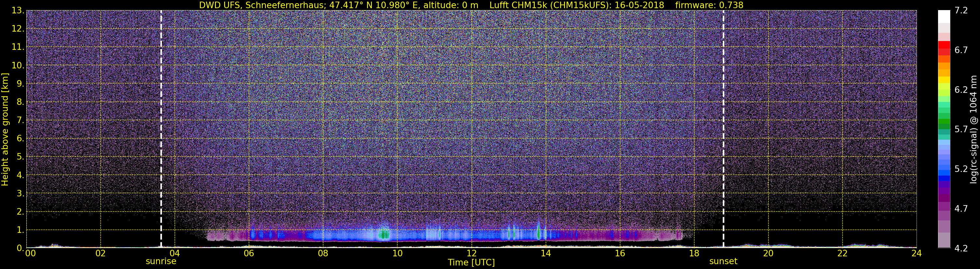980x269 pixels.
Task: Click the 18 tick label on the time axis
Action: tap(694, 253)
